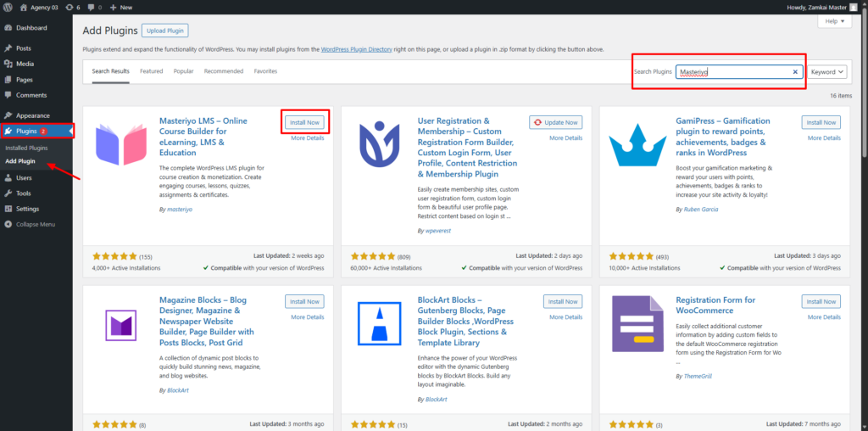Click the BlockArt Blocks plugin icon

375,327
